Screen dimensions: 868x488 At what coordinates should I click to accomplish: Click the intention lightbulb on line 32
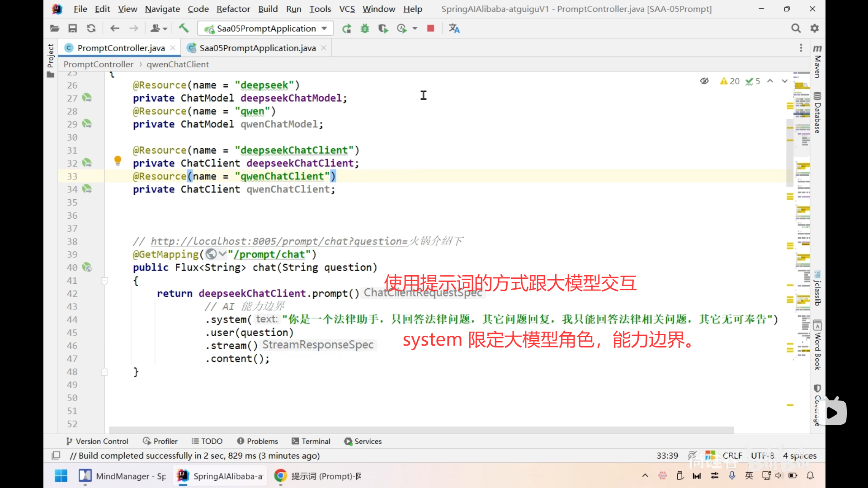tap(118, 160)
